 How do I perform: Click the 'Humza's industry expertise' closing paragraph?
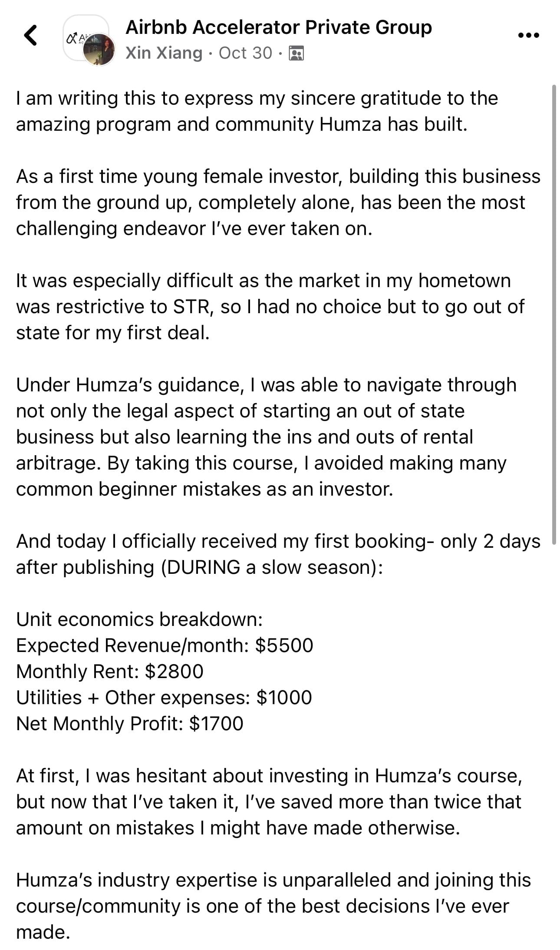point(273,906)
